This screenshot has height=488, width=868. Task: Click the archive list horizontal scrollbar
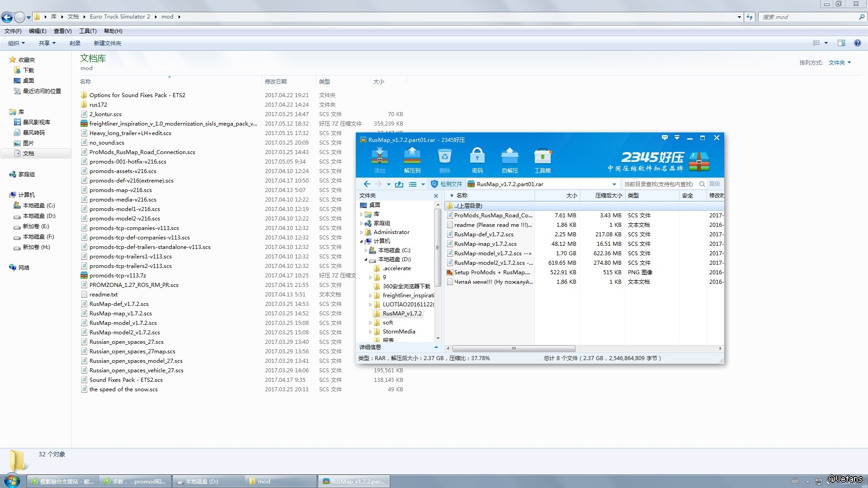click(514, 348)
